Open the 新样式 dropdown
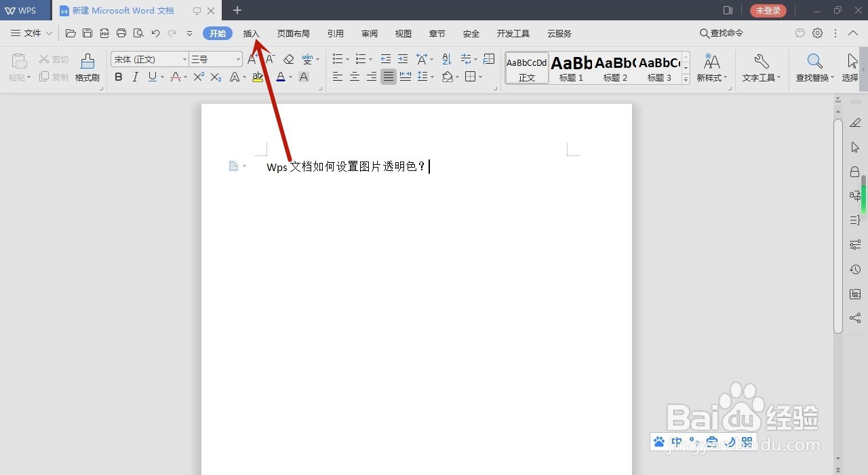The height and width of the screenshot is (475, 868). click(712, 69)
